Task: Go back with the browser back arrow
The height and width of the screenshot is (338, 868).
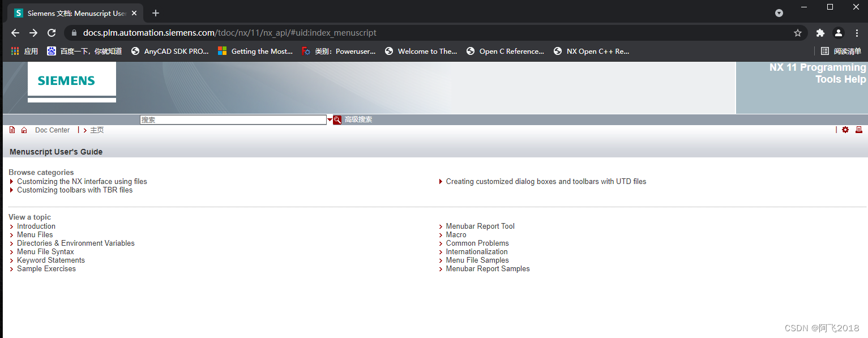Action: 15,33
